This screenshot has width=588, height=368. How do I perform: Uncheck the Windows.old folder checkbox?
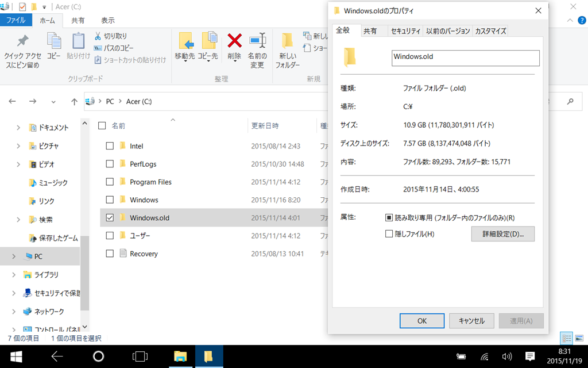(110, 217)
